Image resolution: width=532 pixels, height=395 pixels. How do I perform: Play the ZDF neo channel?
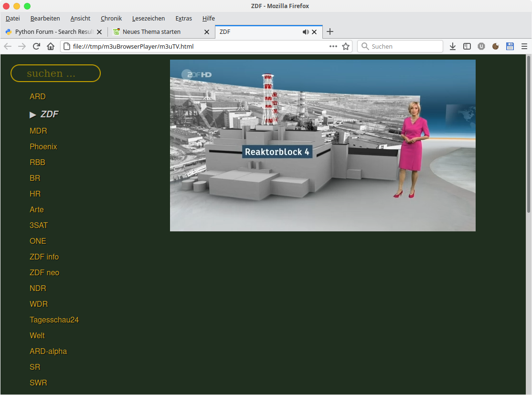click(x=44, y=272)
